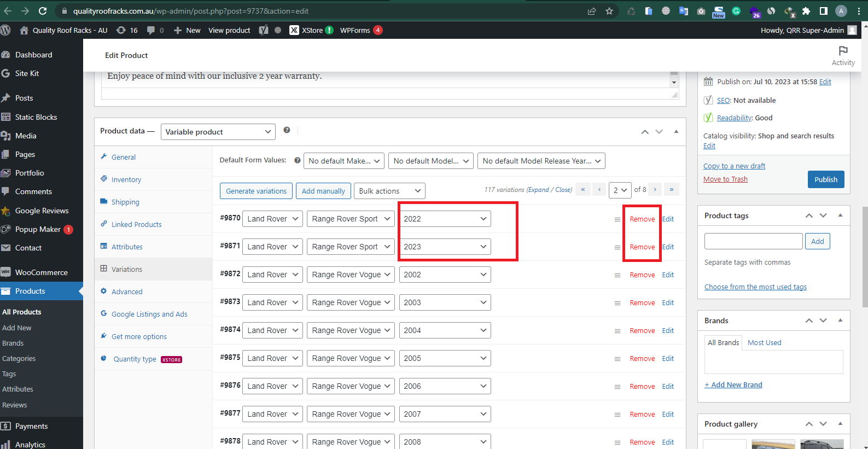The width and height of the screenshot is (868, 449).
Task: Collapse the Product tags panel
Action: pyautogui.click(x=840, y=215)
